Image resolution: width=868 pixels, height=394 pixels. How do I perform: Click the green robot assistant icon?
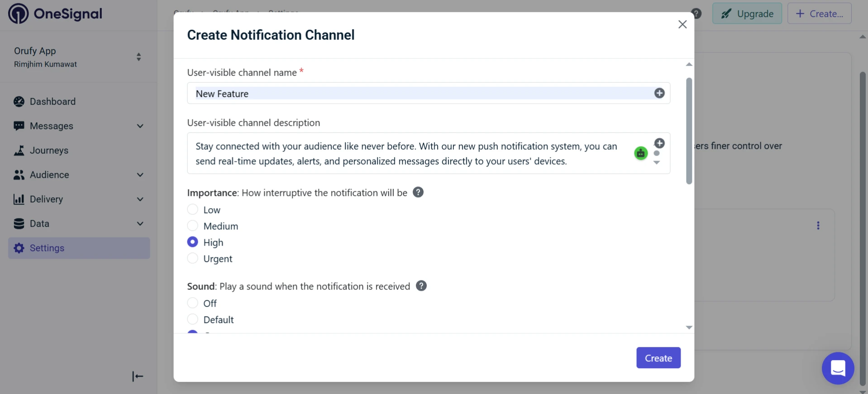click(641, 153)
